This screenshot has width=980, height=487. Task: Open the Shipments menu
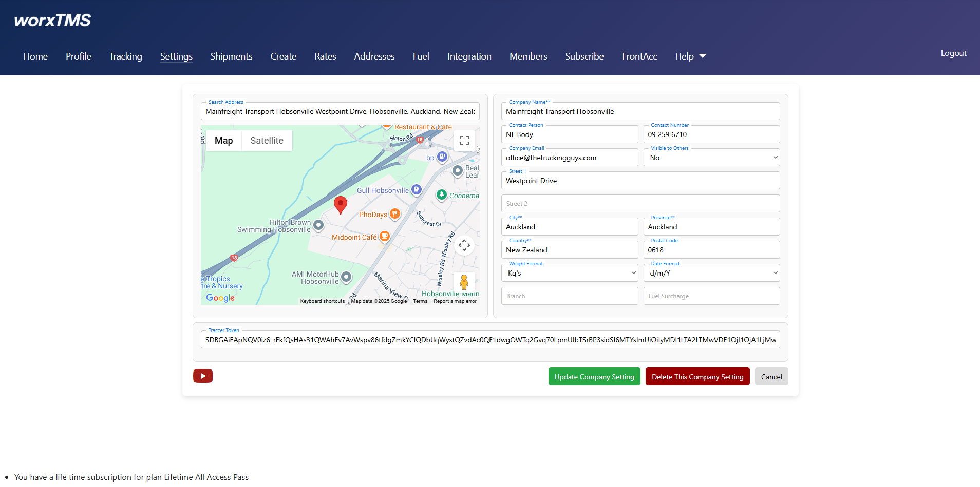pyautogui.click(x=231, y=56)
